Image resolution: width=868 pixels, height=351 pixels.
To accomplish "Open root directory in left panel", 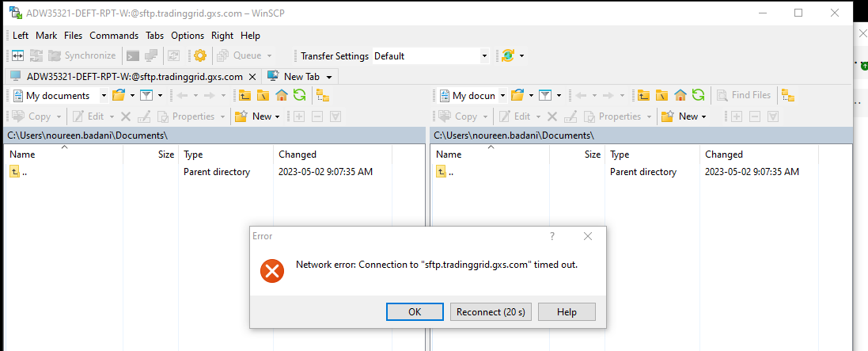I will pyautogui.click(x=263, y=96).
